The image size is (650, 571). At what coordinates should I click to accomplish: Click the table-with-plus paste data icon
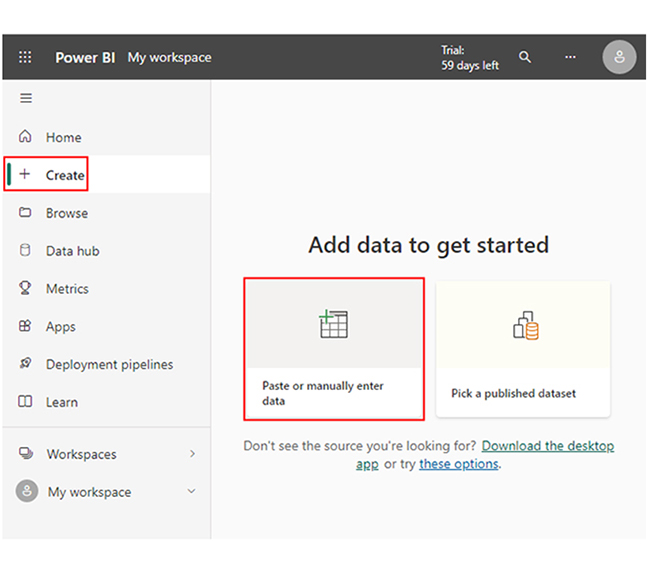[333, 324]
